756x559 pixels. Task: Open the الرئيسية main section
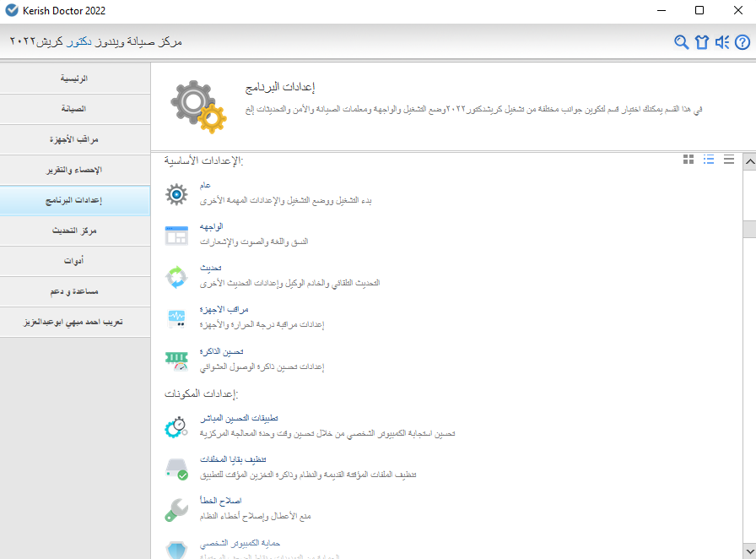point(75,79)
